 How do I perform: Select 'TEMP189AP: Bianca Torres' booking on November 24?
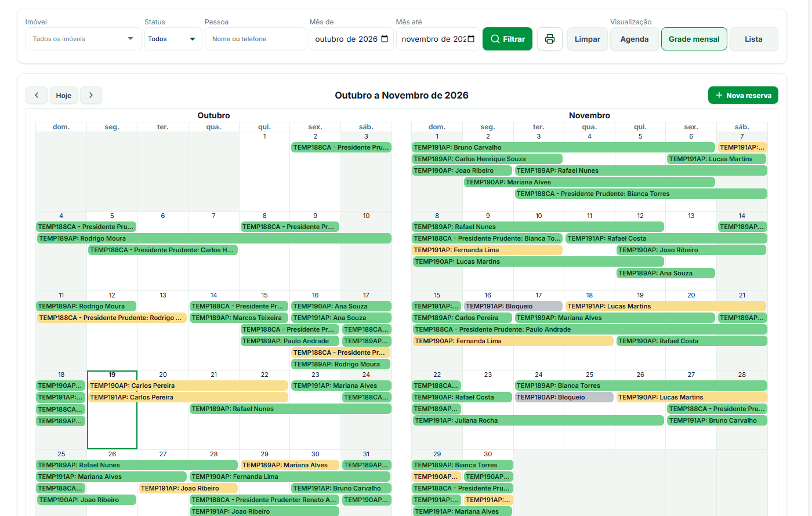[x=641, y=386]
